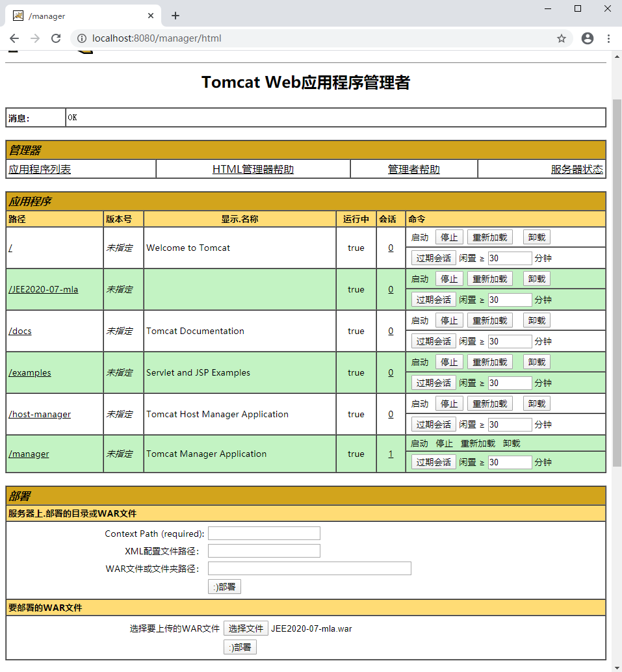Select the OK message text
Viewport: 622px width, 672px height.
(72, 118)
